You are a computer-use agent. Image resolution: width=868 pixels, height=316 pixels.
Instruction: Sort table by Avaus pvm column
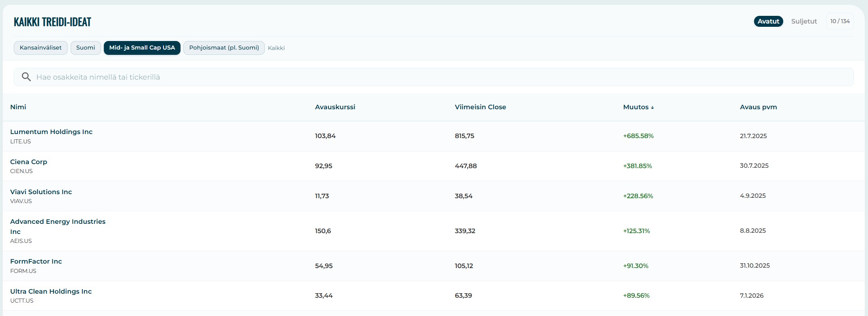758,107
